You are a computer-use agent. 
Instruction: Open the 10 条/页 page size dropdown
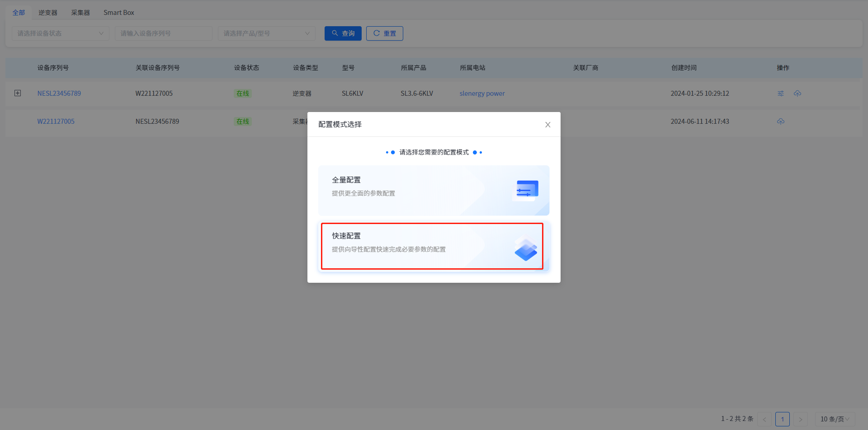(834, 419)
